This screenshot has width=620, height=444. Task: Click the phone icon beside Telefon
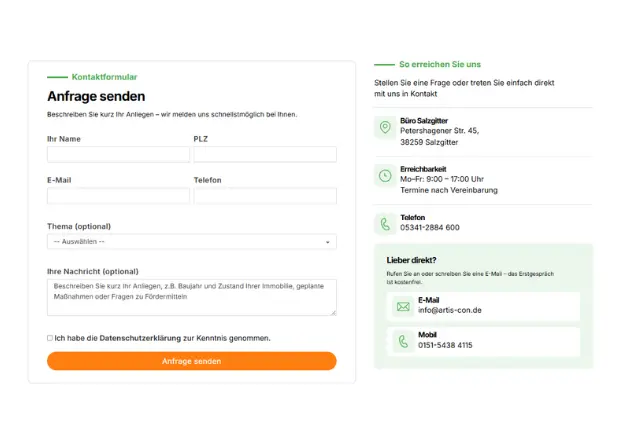[x=384, y=224]
